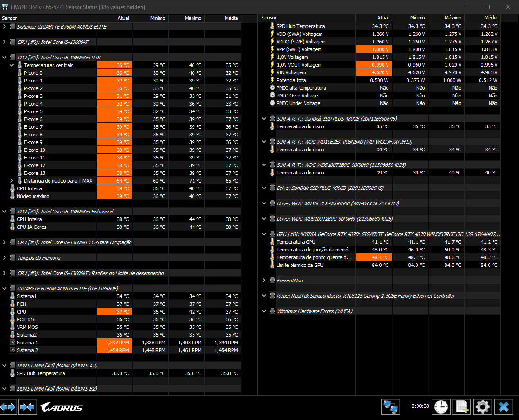The image size is (519, 420).
Task: Click the chip icon beside Windows Hardware Errors (WHEA)
Action: (272, 311)
